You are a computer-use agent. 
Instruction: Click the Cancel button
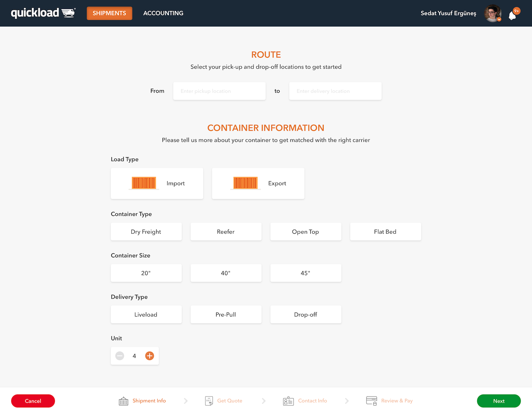(33, 401)
